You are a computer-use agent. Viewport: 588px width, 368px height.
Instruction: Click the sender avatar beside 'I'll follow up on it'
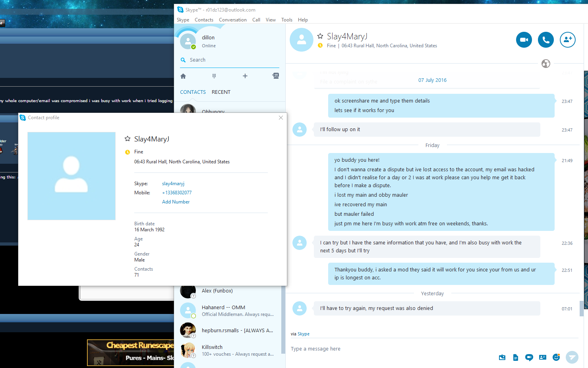[300, 130]
